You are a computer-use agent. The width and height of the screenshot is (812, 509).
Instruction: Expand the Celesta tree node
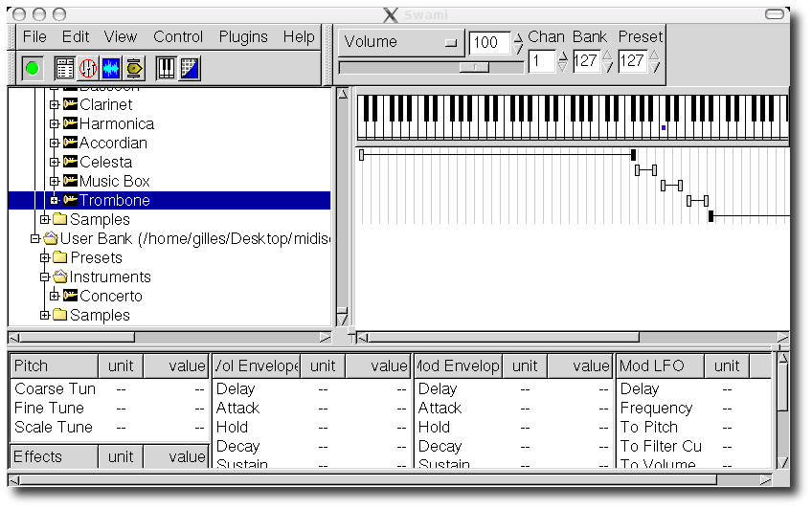(x=54, y=162)
